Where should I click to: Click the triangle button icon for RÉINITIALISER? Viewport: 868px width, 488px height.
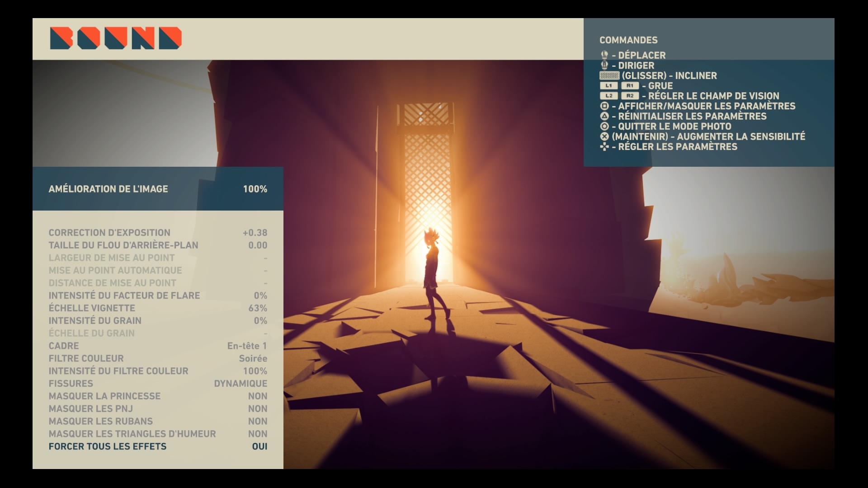coord(604,116)
